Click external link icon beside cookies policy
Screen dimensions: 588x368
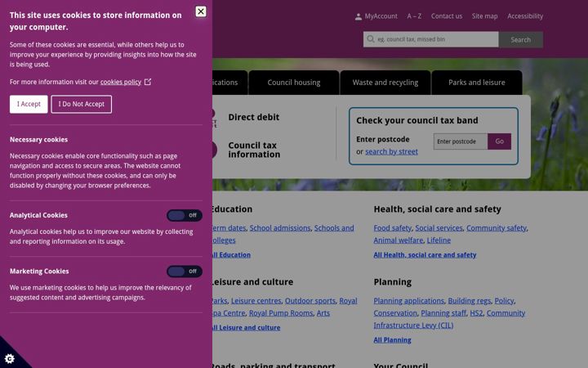click(148, 82)
